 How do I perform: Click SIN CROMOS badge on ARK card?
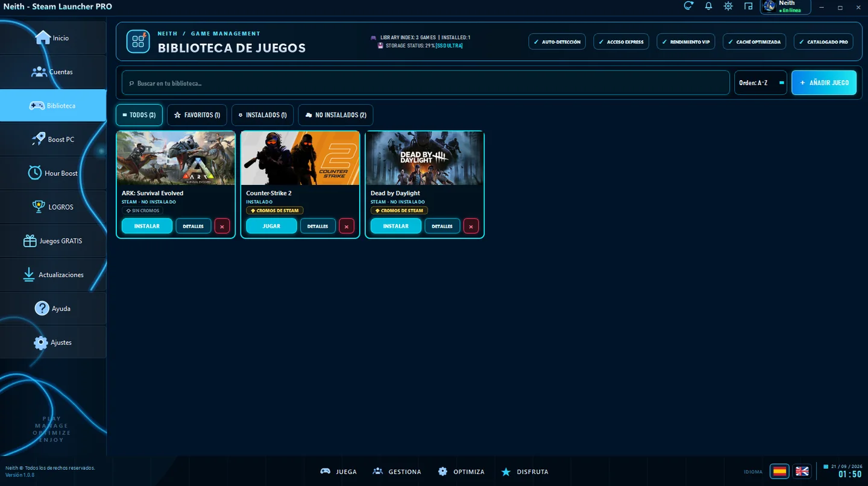tap(142, 211)
